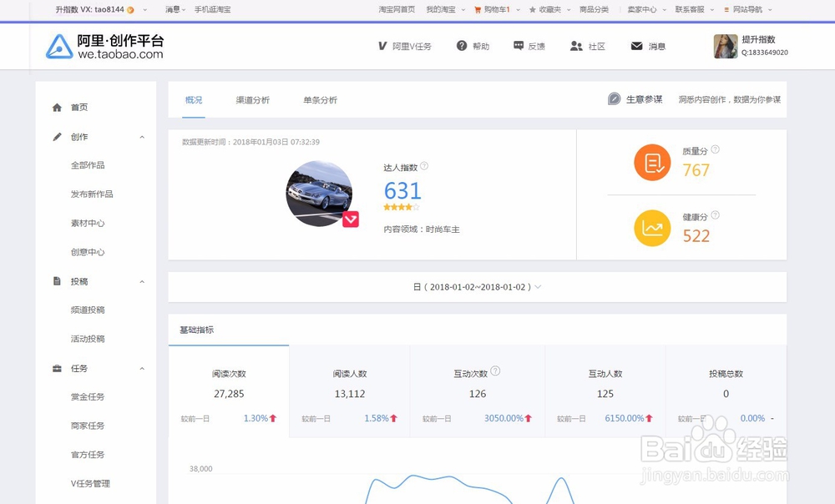The height and width of the screenshot is (504, 835).
Task: Open the date range dropdown 2018-01-02
Action: pyautogui.click(x=477, y=286)
